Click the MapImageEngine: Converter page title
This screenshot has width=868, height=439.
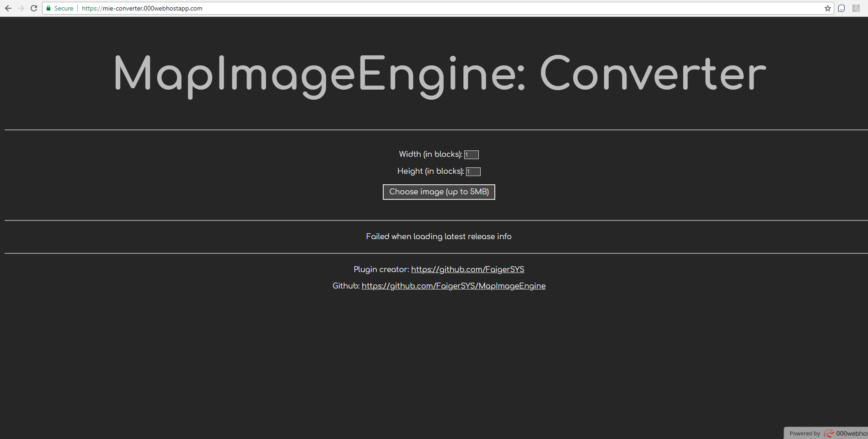tap(439, 73)
